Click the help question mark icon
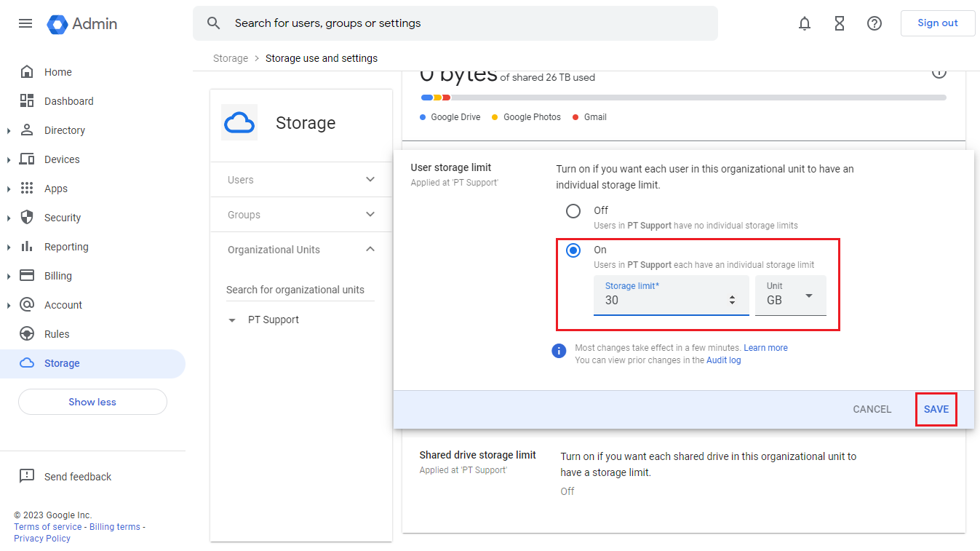Viewport: 980px width, 551px height. pyautogui.click(x=874, y=23)
